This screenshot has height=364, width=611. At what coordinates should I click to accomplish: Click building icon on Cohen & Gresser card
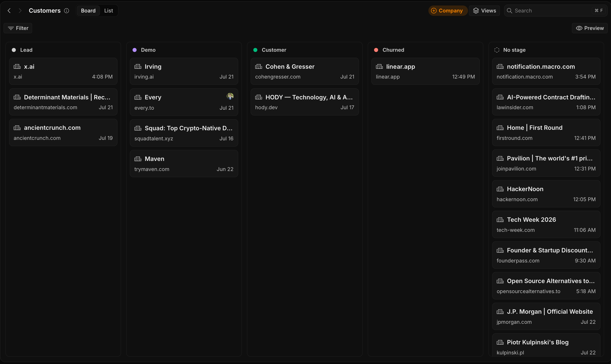[x=259, y=67]
